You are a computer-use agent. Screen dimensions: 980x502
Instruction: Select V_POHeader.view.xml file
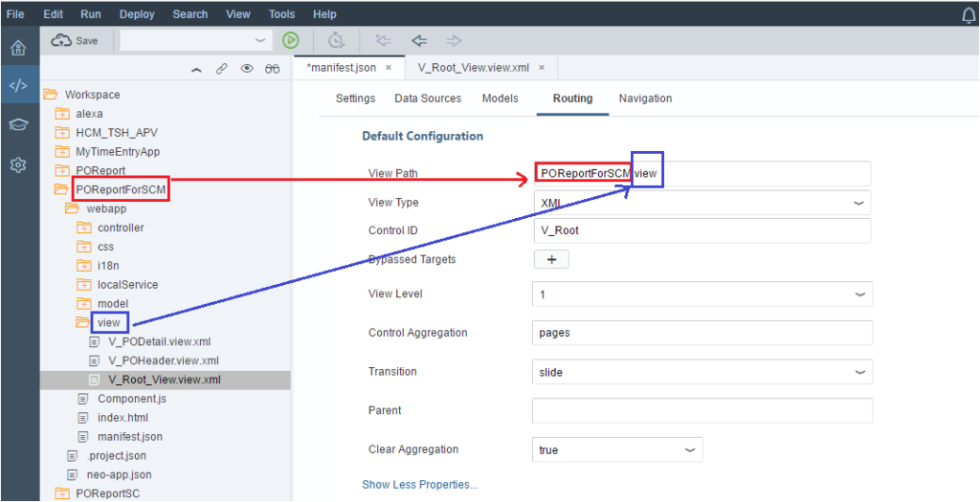[x=163, y=360]
